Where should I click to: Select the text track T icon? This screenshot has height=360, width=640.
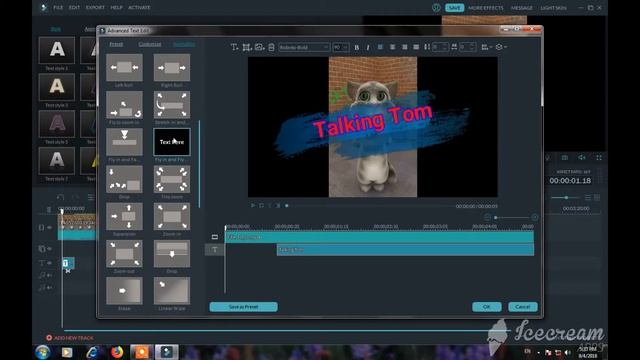(215, 249)
